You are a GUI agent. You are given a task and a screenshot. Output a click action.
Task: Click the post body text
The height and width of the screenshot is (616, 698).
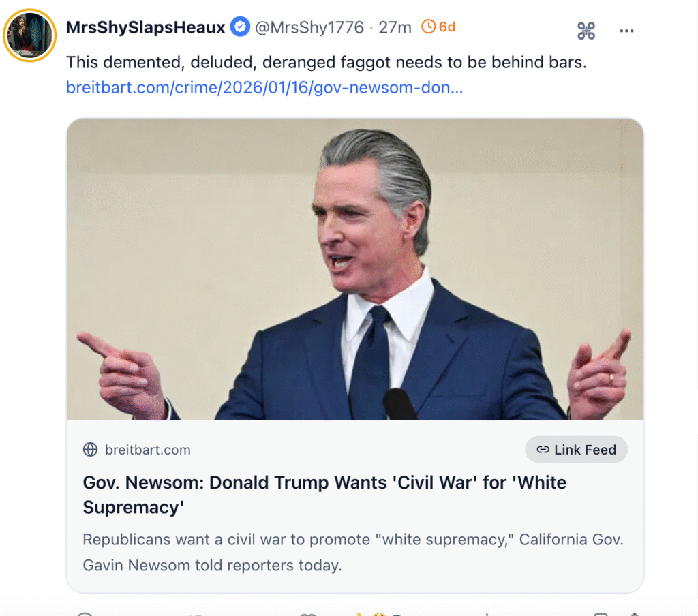click(326, 63)
